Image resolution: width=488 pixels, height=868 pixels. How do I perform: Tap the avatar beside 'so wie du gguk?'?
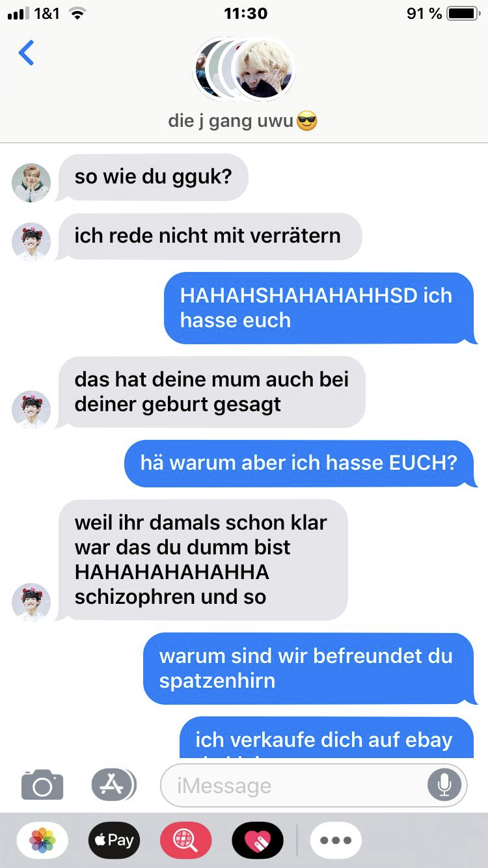pyautogui.click(x=31, y=183)
